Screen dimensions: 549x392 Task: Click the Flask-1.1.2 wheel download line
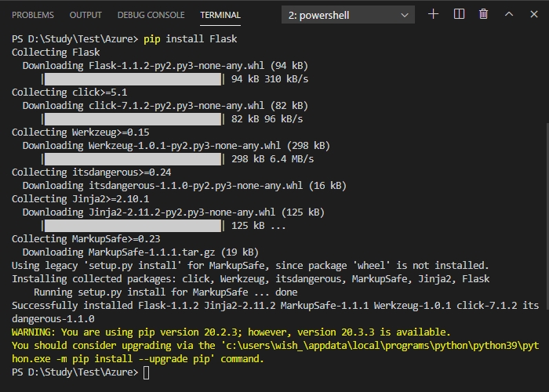pos(165,65)
